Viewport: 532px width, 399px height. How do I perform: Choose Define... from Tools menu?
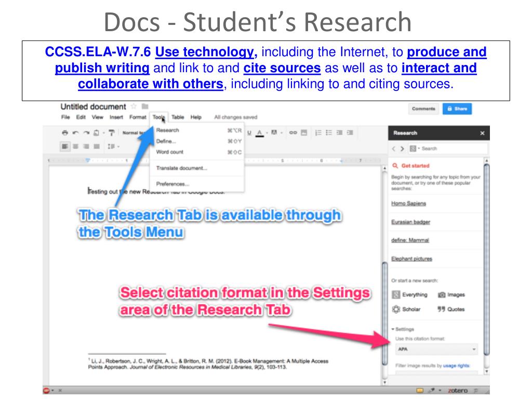[x=197, y=141]
